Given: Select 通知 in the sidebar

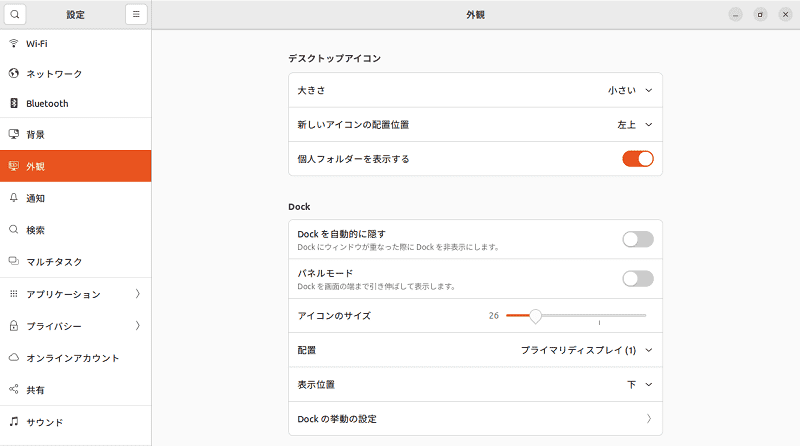Looking at the screenshot, I should pyautogui.click(x=76, y=198).
